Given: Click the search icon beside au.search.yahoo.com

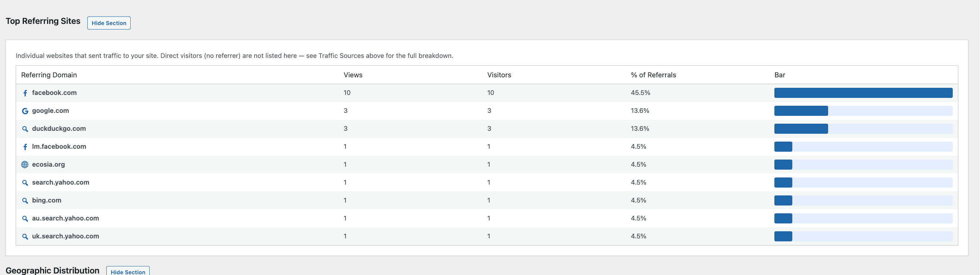Looking at the screenshot, I should pyautogui.click(x=25, y=218).
